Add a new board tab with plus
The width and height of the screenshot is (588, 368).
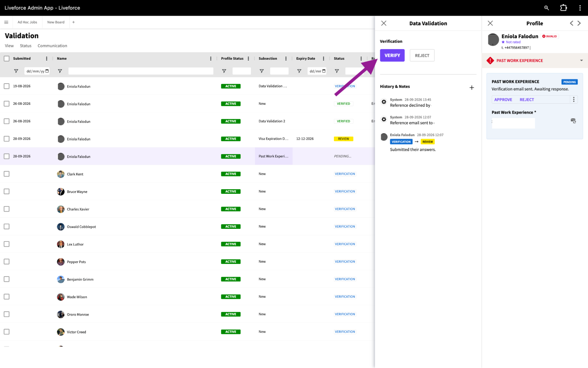pyautogui.click(x=74, y=22)
